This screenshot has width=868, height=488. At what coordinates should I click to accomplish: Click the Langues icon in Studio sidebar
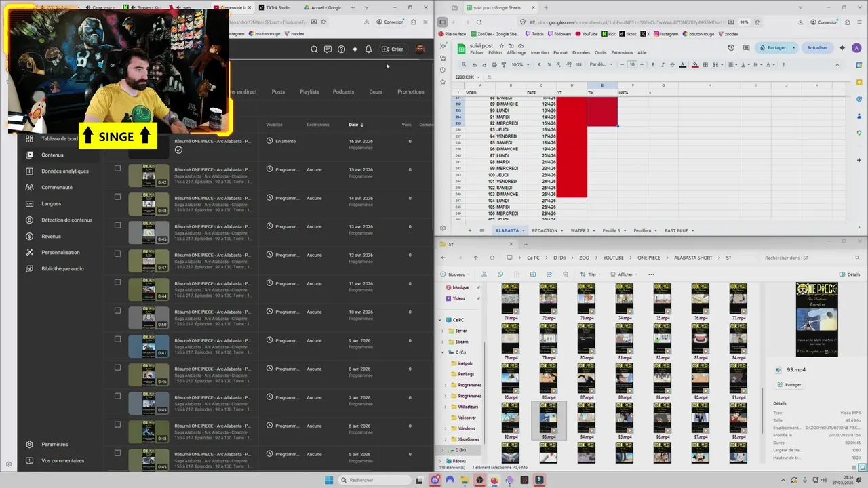(x=29, y=203)
